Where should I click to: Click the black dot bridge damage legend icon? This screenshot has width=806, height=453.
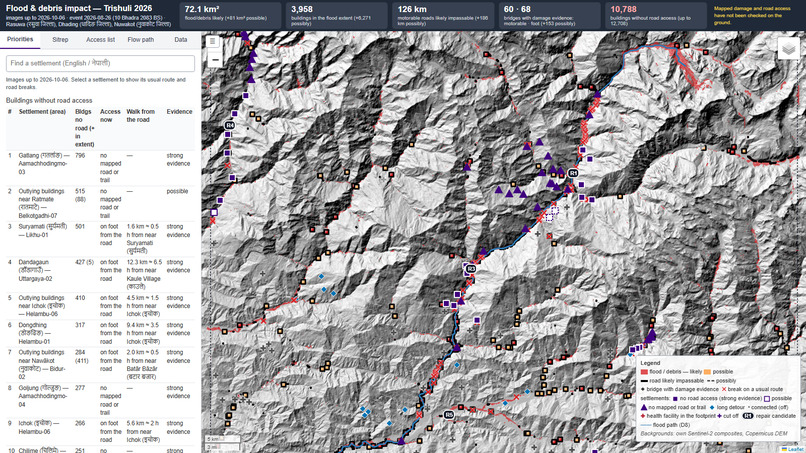[x=643, y=389]
